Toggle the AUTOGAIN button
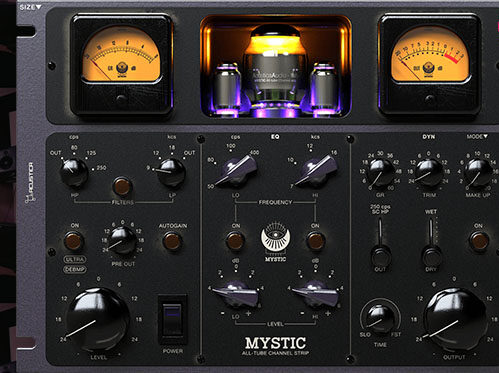This screenshot has height=373, width=499. pyautogui.click(x=172, y=241)
